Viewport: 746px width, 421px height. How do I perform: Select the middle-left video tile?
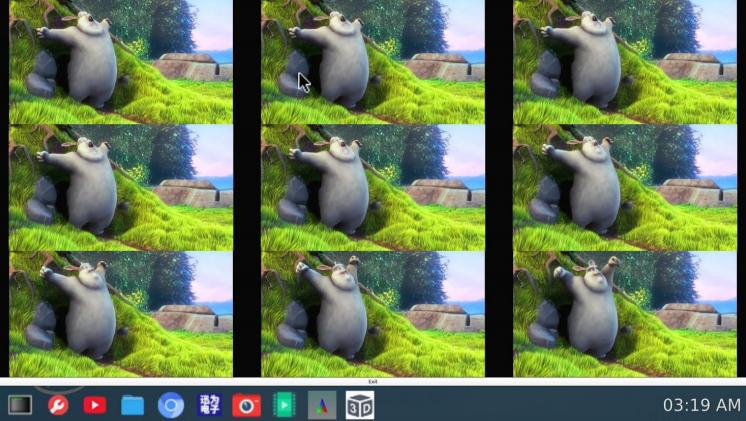pos(121,188)
